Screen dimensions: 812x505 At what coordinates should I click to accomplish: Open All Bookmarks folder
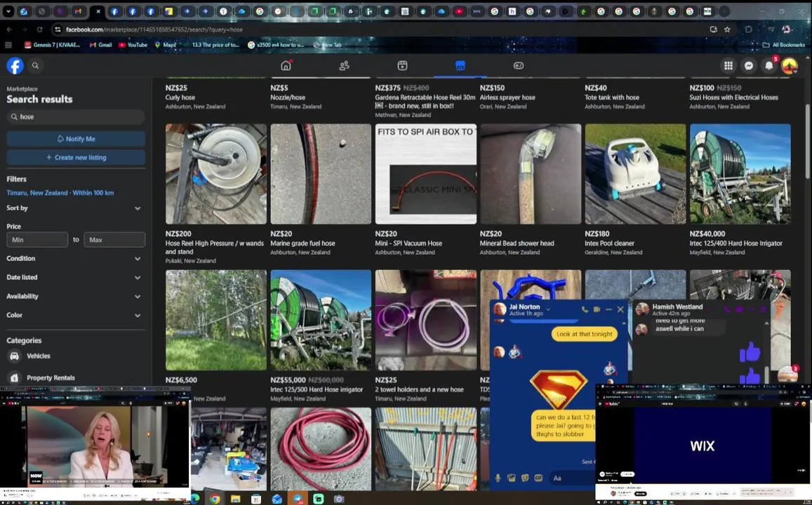(x=783, y=45)
